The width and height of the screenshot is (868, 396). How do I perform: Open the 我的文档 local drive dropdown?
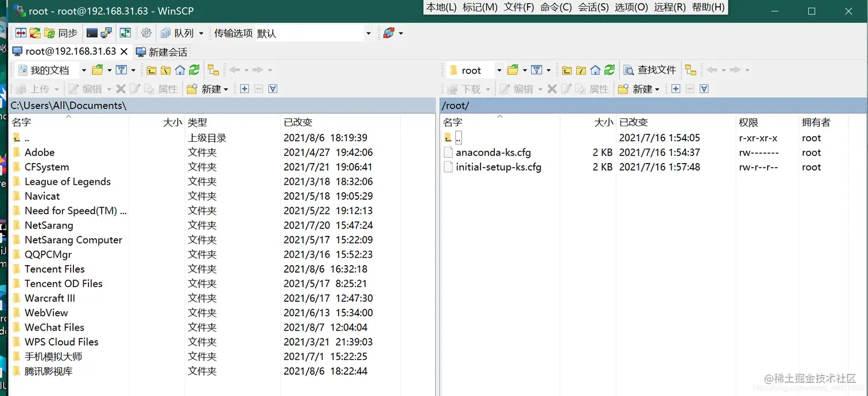point(84,70)
